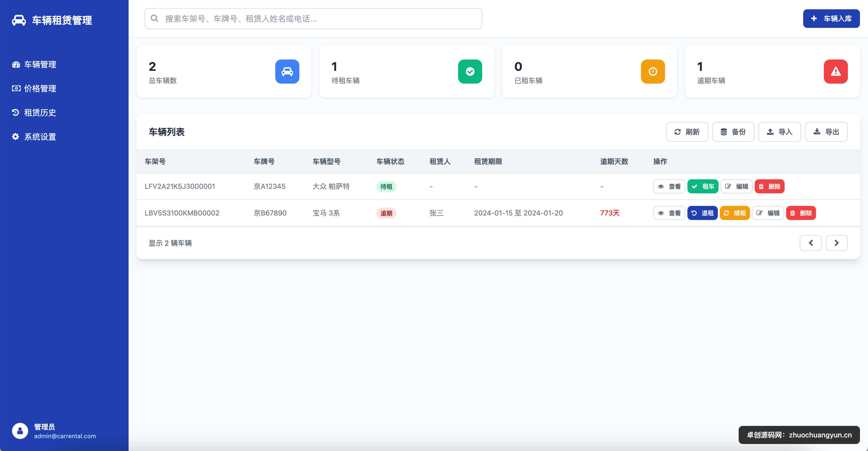
Task: Open the 系统设置 settings menu
Action: [40, 136]
